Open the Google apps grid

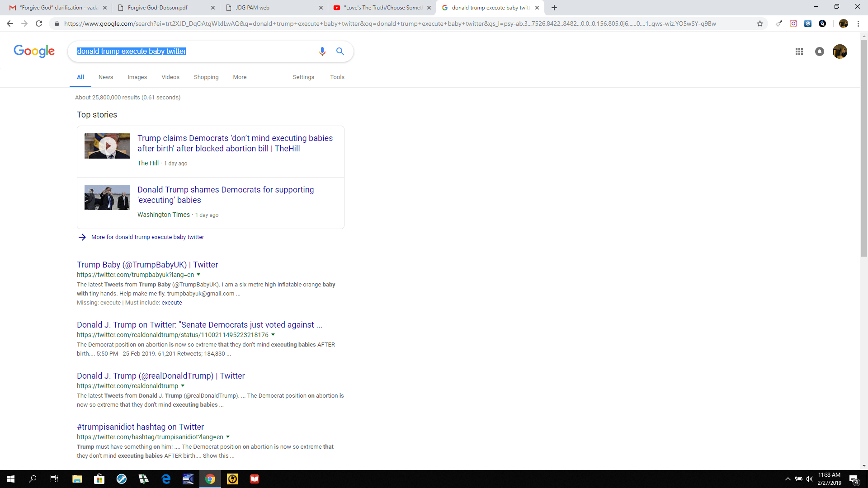click(799, 52)
